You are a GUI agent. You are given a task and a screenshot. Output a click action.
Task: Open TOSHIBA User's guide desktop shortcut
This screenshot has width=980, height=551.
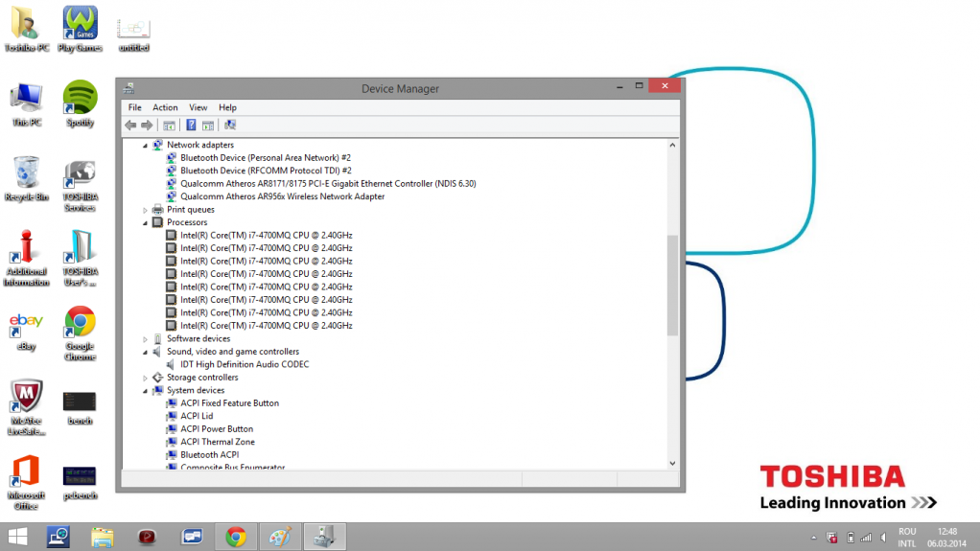(80, 259)
